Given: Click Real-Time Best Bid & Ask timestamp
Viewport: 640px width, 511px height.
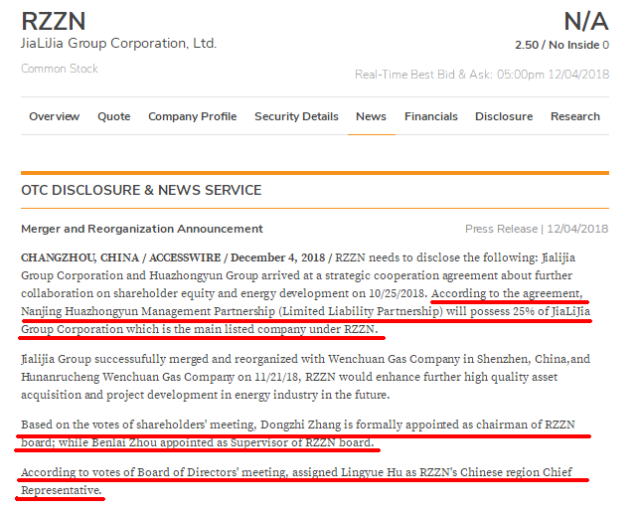Looking at the screenshot, I should 482,74.
